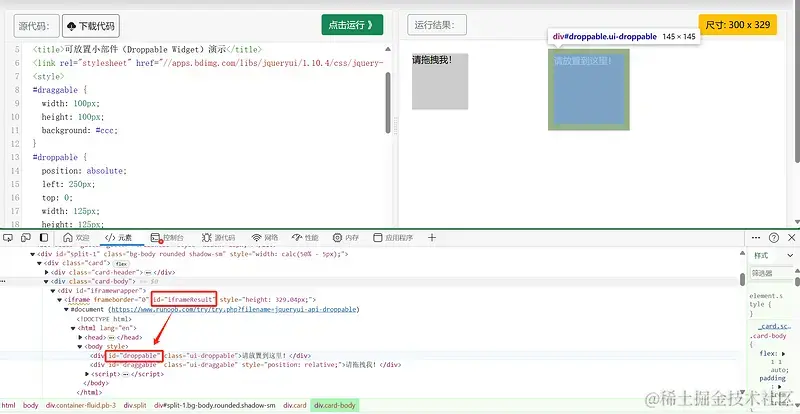Click breadcrumb div.card
This screenshot has width=800, height=414.
pyautogui.click(x=295, y=405)
